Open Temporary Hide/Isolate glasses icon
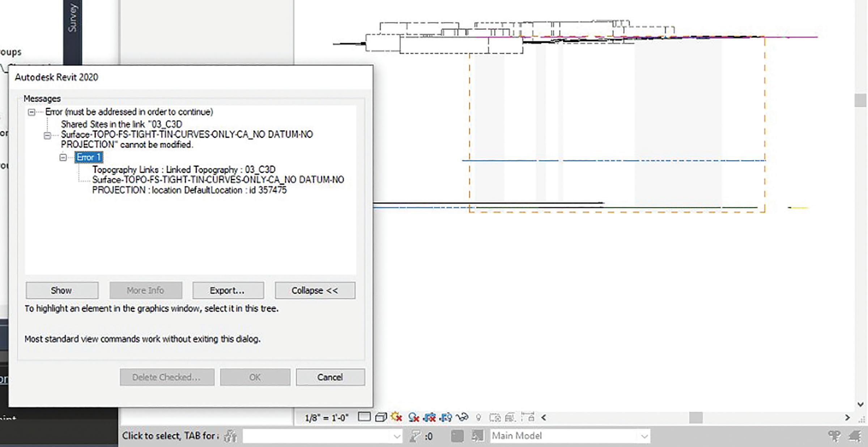This screenshot has width=868, height=447. 462,418
